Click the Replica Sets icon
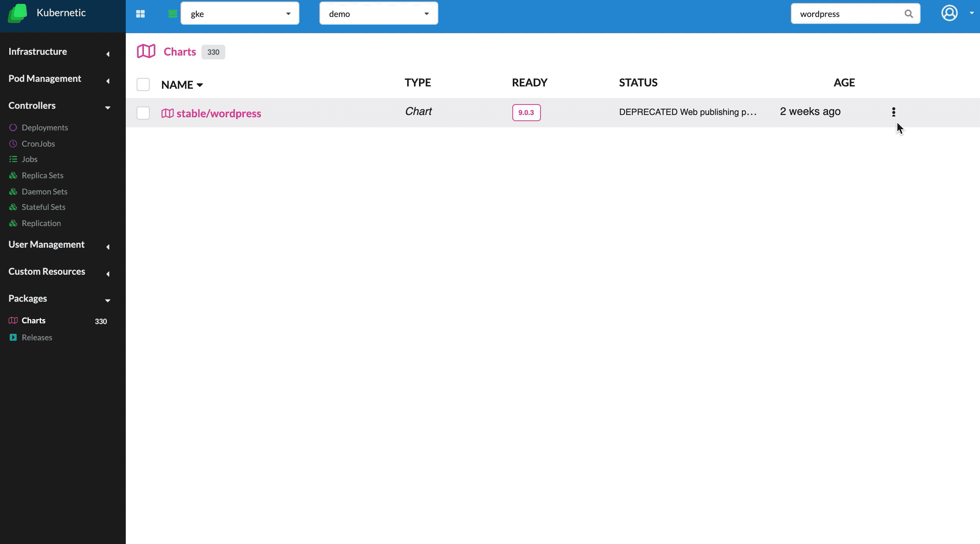This screenshot has width=980, height=544. coord(13,175)
